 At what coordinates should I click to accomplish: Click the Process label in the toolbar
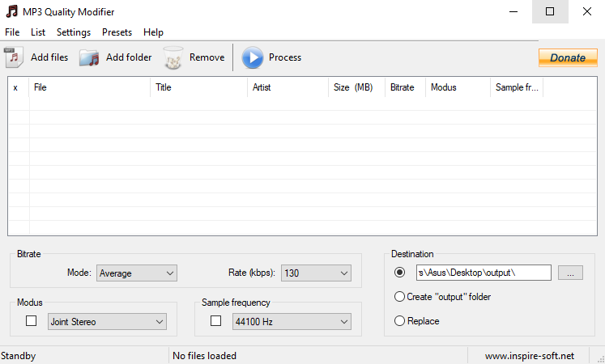[285, 57]
